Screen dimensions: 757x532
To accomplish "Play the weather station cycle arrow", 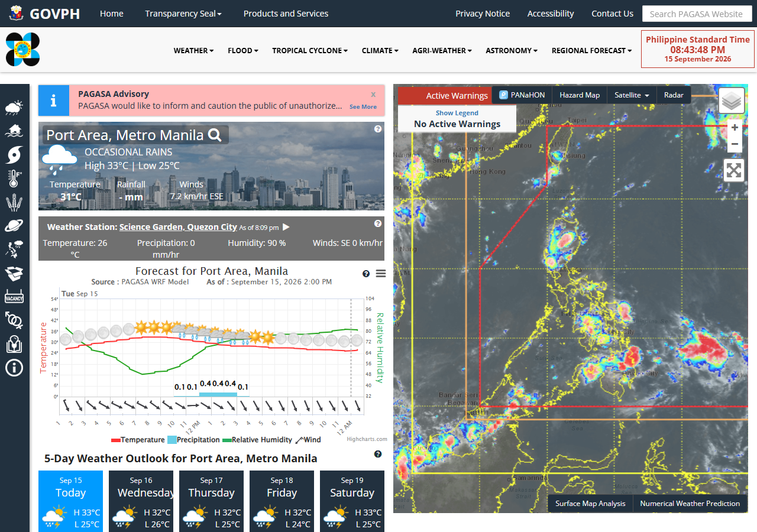I will (286, 227).
